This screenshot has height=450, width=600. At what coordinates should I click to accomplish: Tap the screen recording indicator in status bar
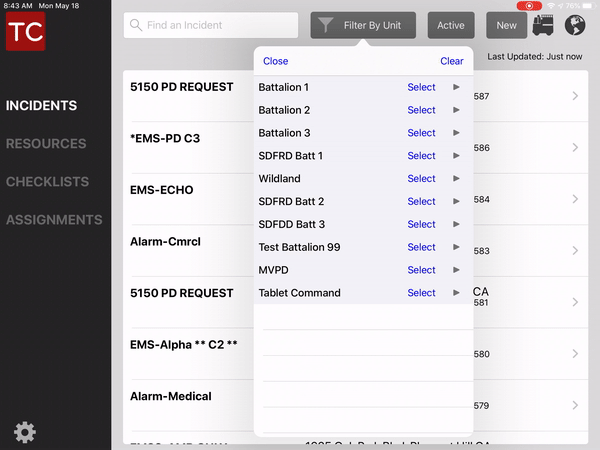[x=529, y=6]
